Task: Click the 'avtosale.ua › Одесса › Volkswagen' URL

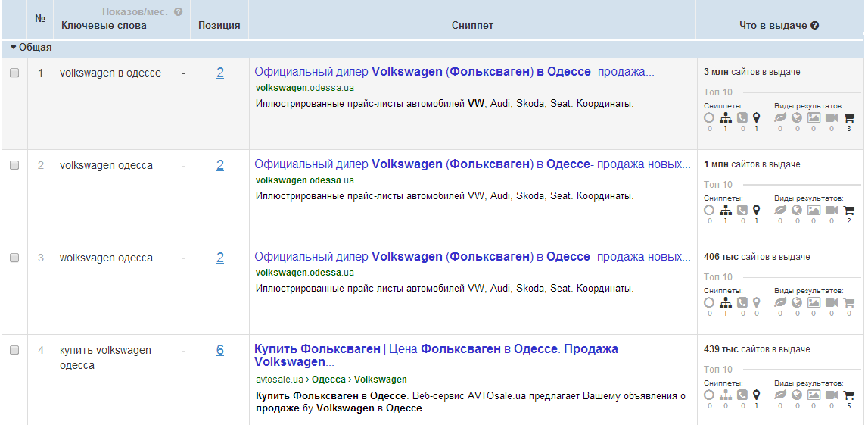Action: (331, 380)
